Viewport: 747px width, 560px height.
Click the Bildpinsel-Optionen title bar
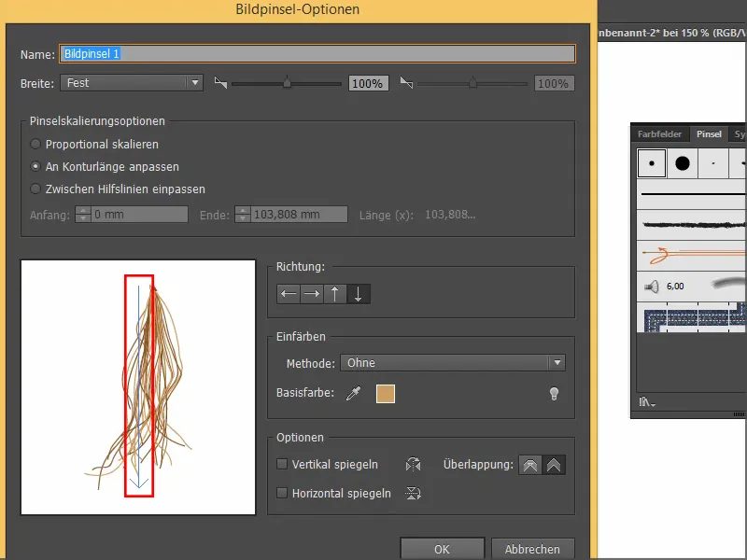(298, 9)
